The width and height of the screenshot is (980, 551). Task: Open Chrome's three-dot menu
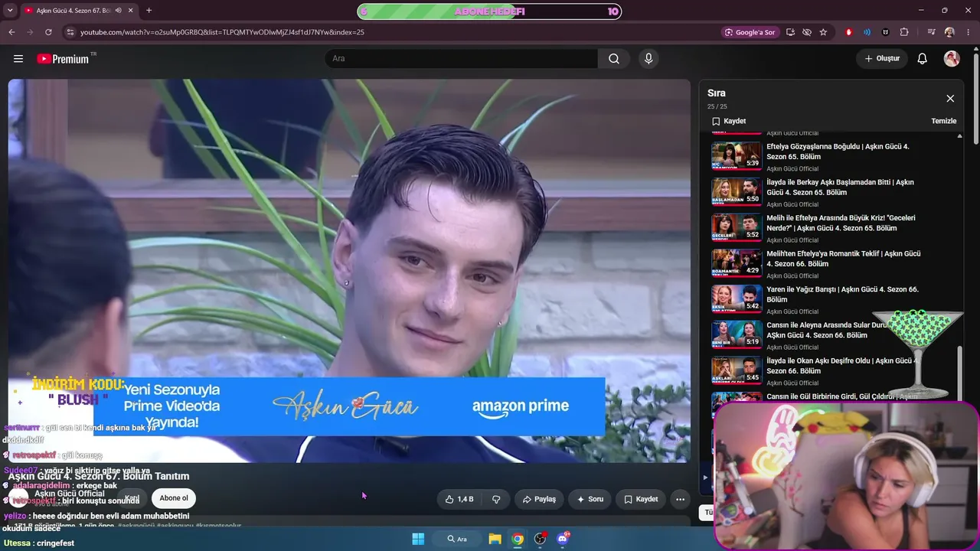pos(968,32)
